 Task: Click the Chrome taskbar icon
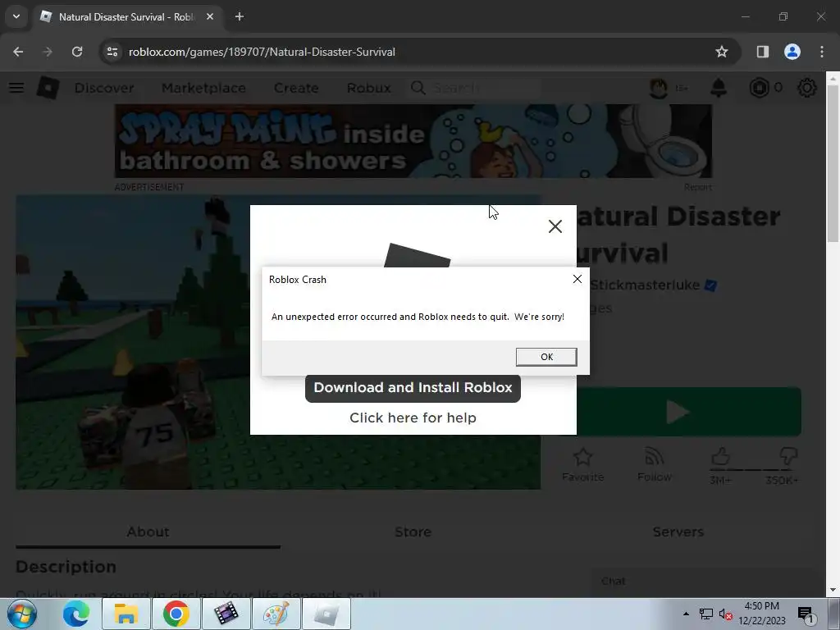coord(176,614)
